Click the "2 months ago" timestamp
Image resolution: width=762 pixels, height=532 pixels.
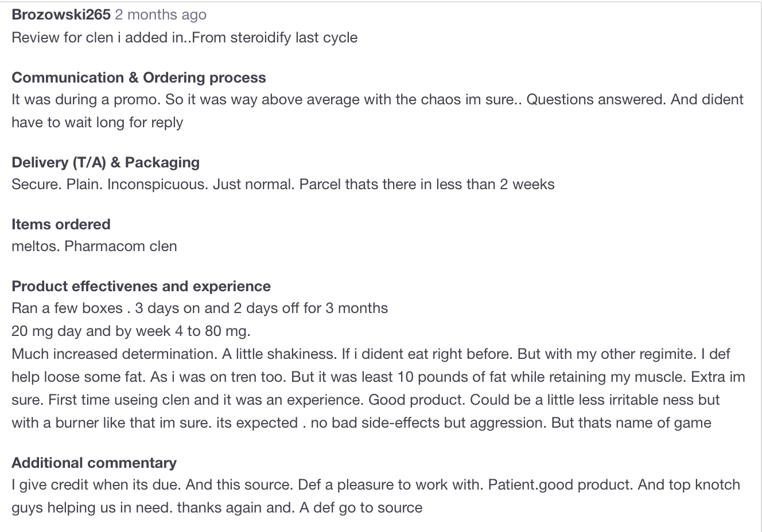point(161,15)
